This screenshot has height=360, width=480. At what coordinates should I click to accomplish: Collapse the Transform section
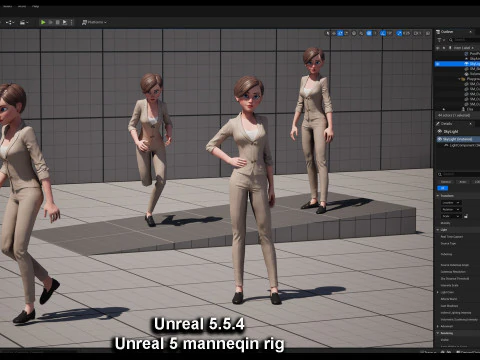438,196
